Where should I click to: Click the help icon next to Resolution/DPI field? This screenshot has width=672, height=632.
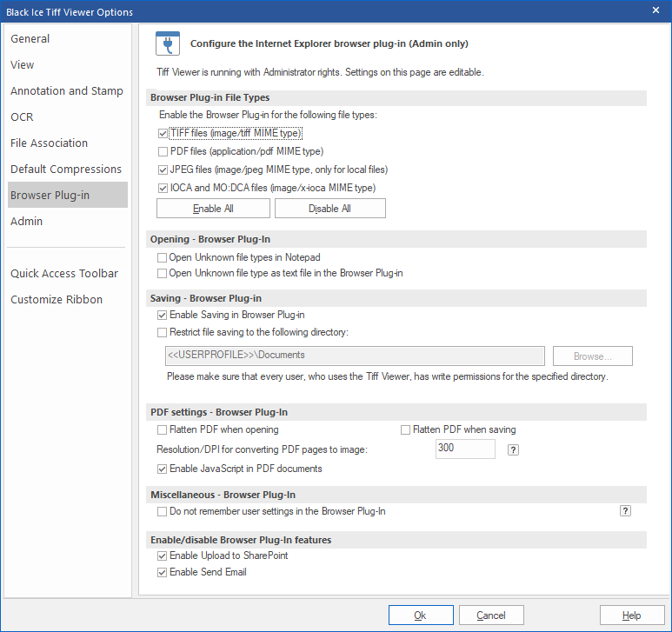(513, 449)
